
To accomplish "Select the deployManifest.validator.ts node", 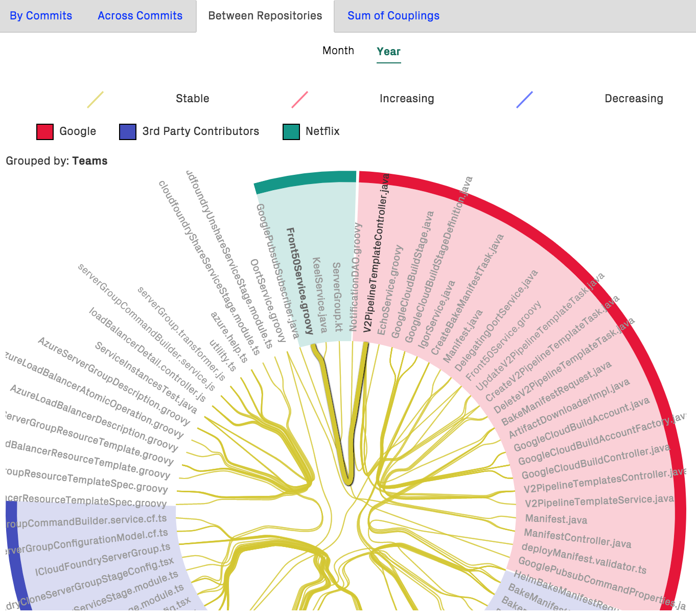I will pos(584,558).
